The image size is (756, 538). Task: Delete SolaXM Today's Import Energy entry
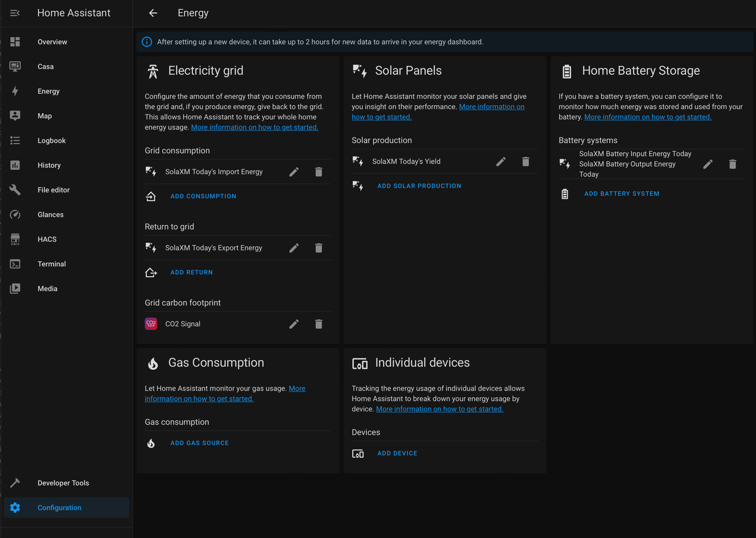click(318, 172)
